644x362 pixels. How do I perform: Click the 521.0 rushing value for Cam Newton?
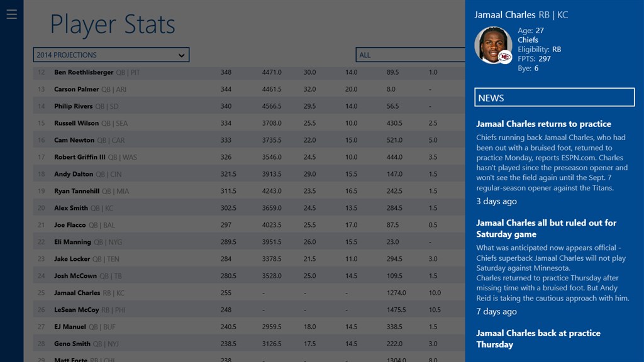coord(394,140)
